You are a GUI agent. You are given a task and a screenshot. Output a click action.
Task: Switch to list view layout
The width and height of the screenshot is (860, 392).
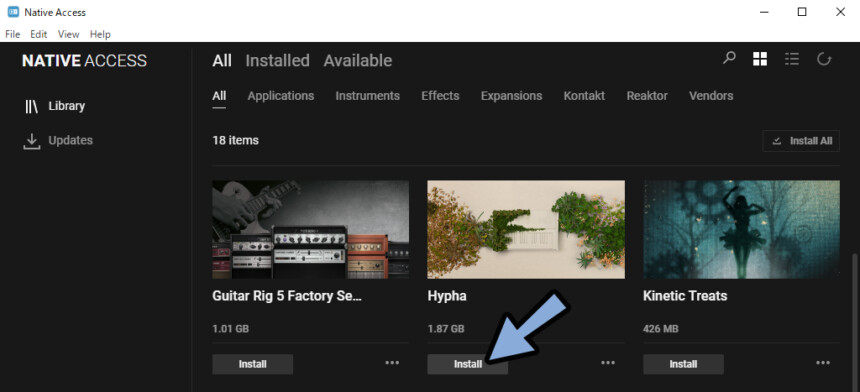791,59
